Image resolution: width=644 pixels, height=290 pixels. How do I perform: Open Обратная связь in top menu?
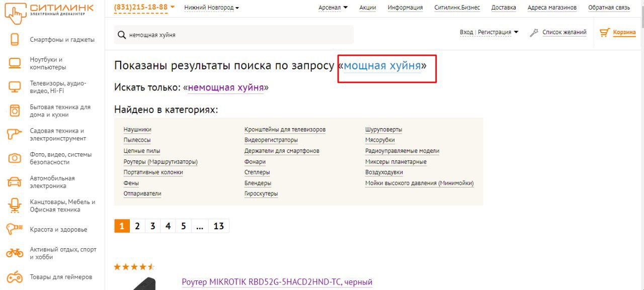pyautogui.click(x=609, y=8)
